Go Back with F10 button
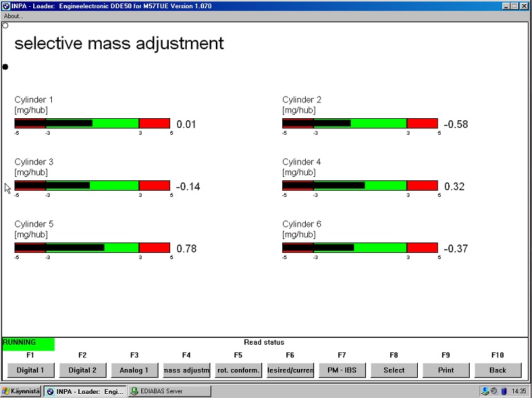532x398 pixels. (497, 370)
